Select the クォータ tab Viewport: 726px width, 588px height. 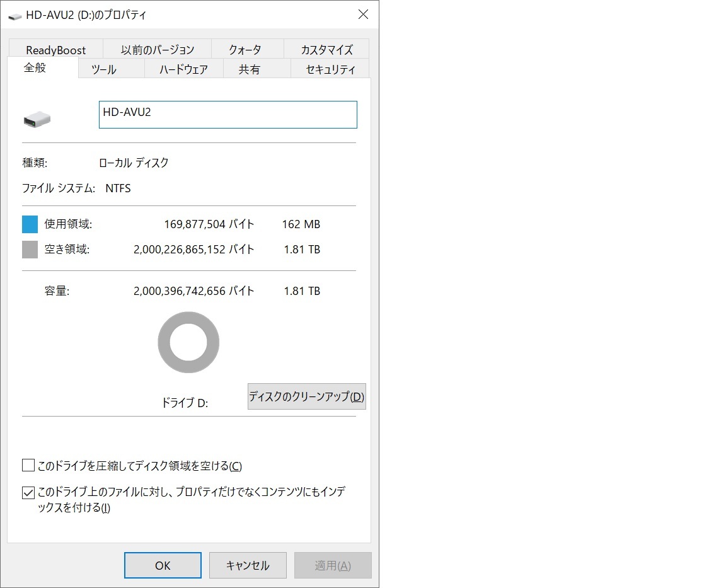pos(245,50)
